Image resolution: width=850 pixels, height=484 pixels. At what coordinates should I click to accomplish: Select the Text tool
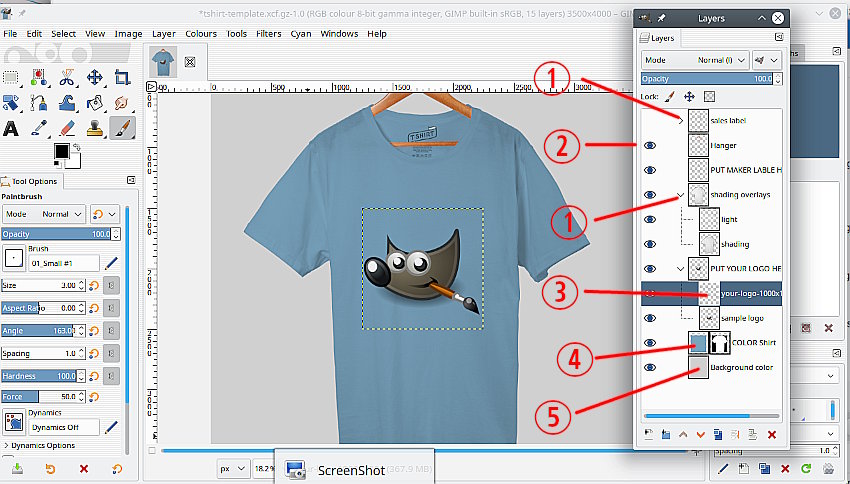[11, 128]
